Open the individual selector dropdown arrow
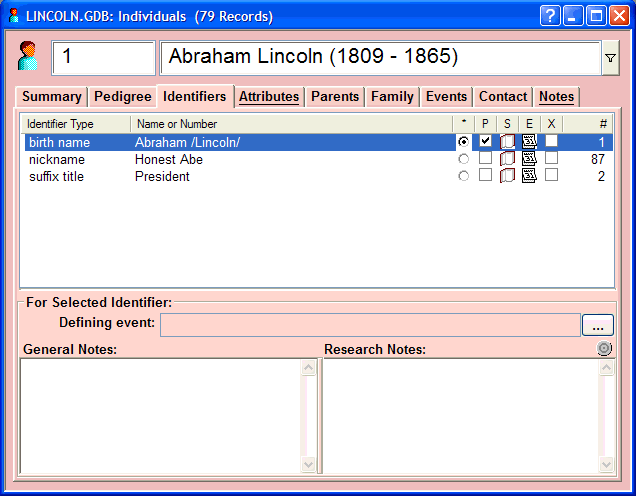636x496 pixels. click(x=609, y=59)
